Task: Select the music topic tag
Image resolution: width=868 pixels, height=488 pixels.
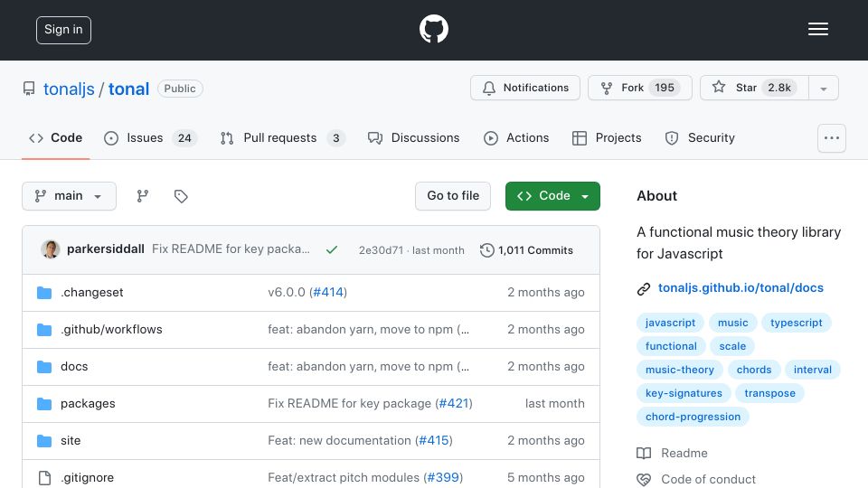Action: click(x=732, y=324)
